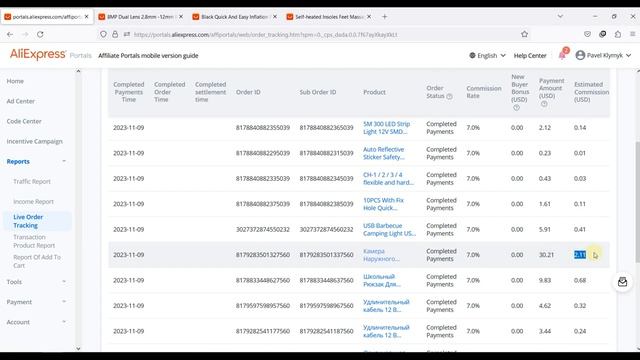Select Live Order Tracking
This screenshot has height=360, width=640.
28,221
